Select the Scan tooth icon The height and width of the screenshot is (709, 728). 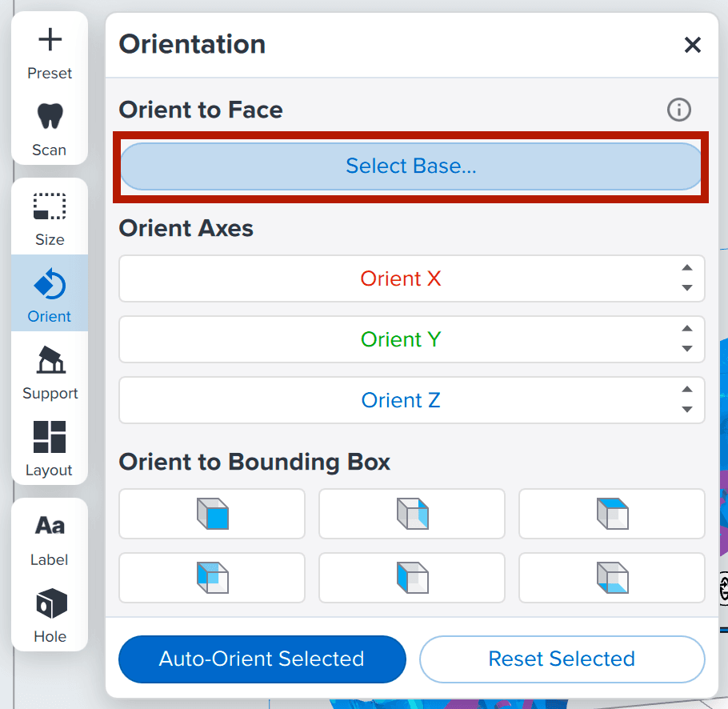50,130
